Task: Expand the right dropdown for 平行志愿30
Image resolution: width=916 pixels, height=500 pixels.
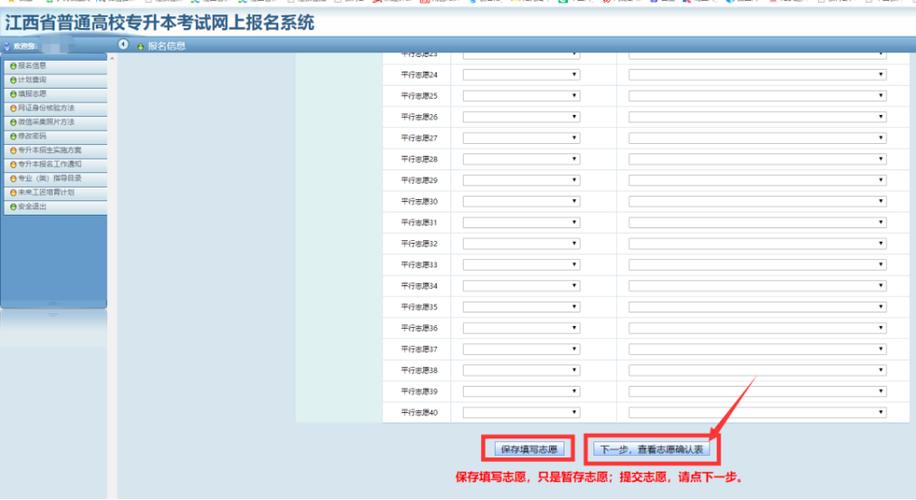Action: (x=757, y=201)
